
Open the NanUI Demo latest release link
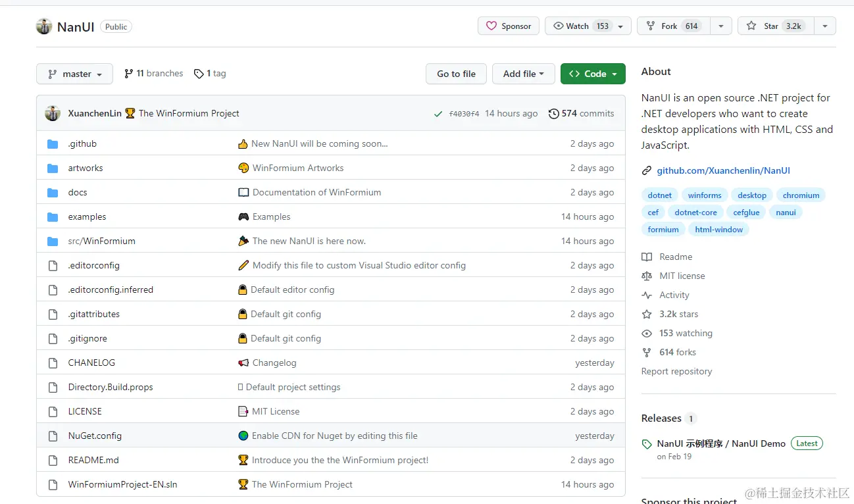pyautogui.click(x=721, y=443)
